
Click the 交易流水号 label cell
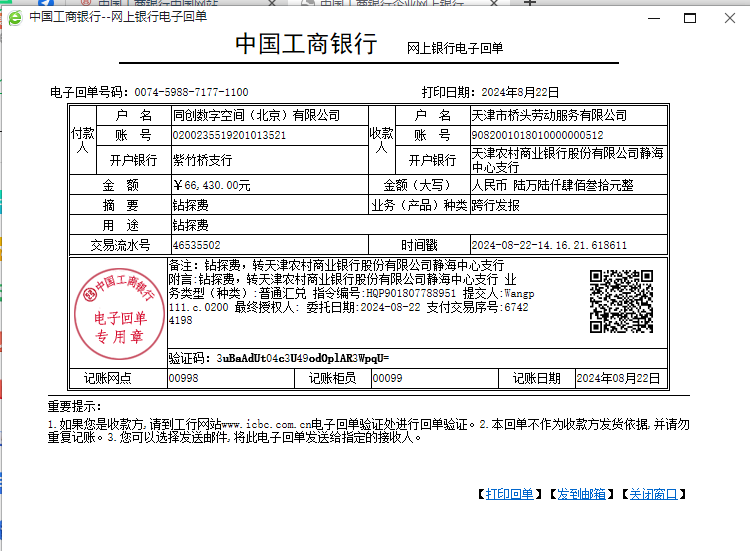pyautogui.click(x=121, y=245)
